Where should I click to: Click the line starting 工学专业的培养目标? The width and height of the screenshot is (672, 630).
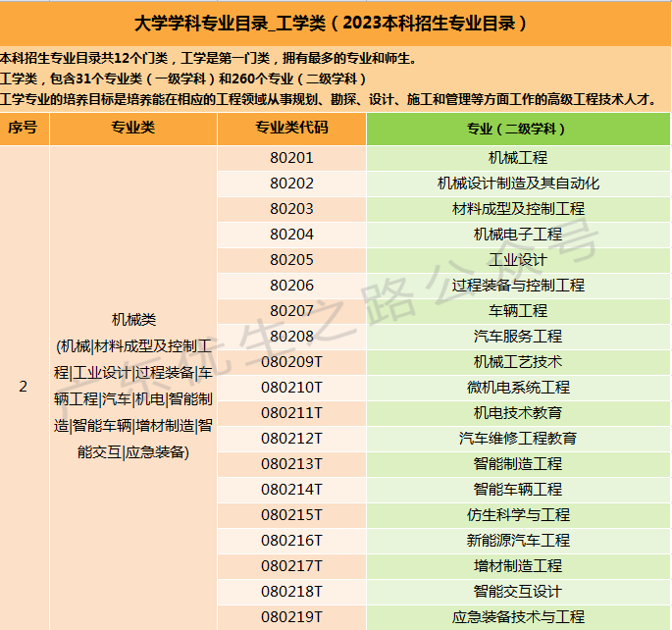pos(329,99)
